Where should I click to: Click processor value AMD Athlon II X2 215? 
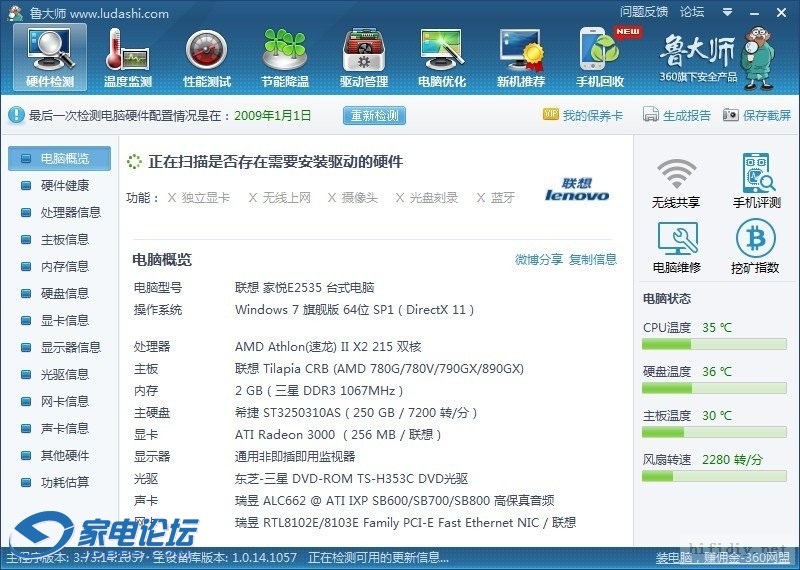pos(328,347)
